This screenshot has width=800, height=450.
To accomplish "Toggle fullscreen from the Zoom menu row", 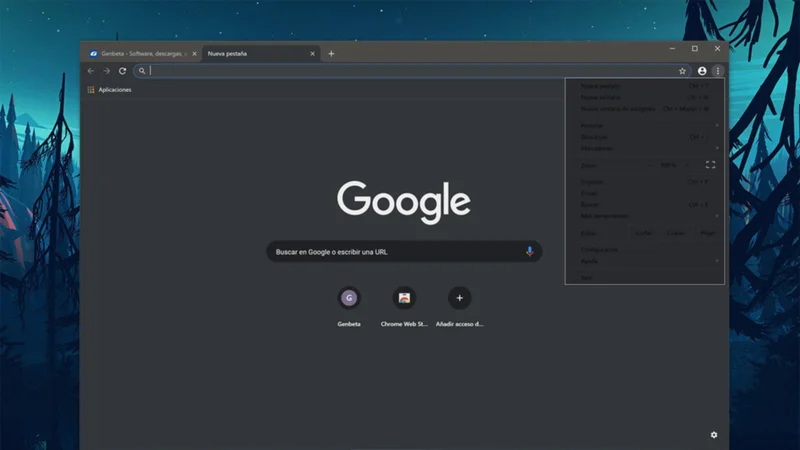I will (710, 165).
